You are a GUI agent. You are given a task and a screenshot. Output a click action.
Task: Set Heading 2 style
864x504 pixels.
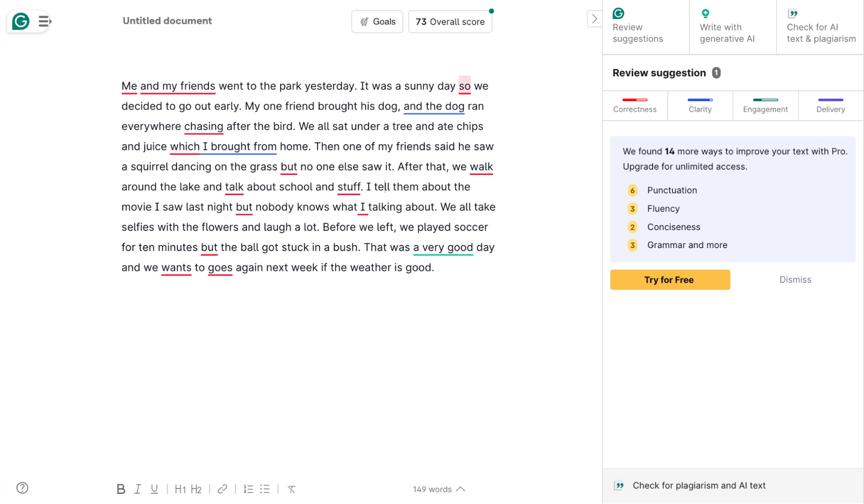coord(196,489)
